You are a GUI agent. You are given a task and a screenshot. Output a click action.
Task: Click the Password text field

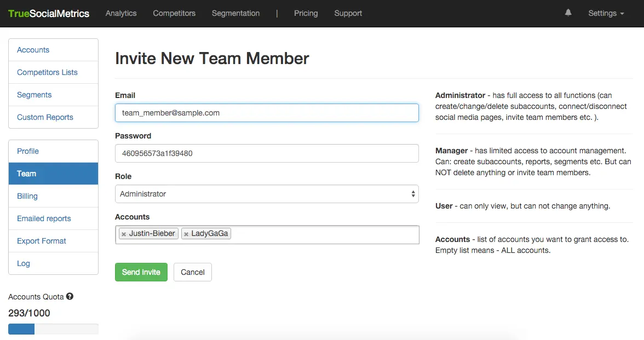[267, 153]
